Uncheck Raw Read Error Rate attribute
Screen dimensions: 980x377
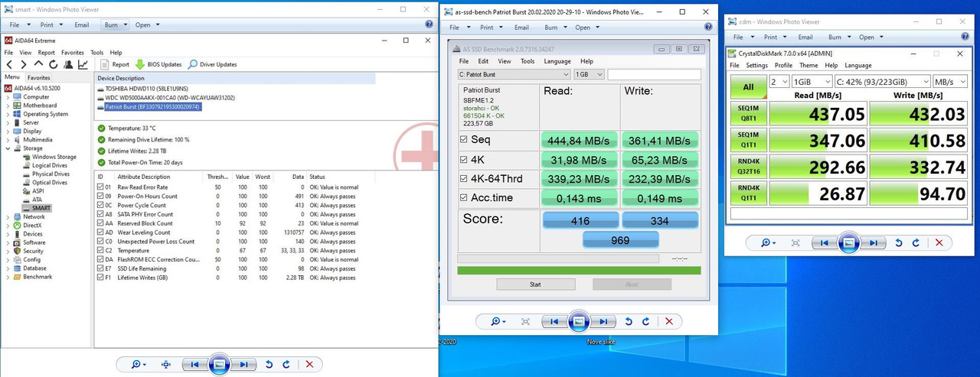pyautogui.click(x=100, y=187)
